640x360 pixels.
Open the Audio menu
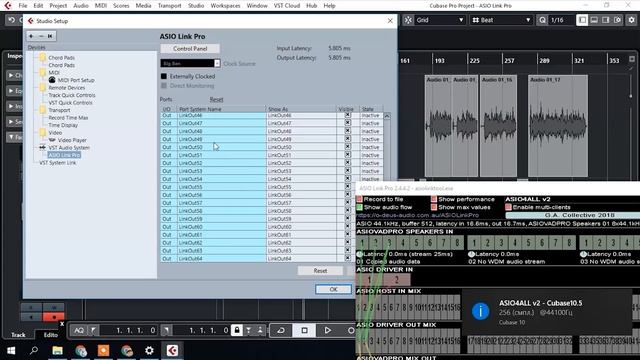(x=81, y=6)
